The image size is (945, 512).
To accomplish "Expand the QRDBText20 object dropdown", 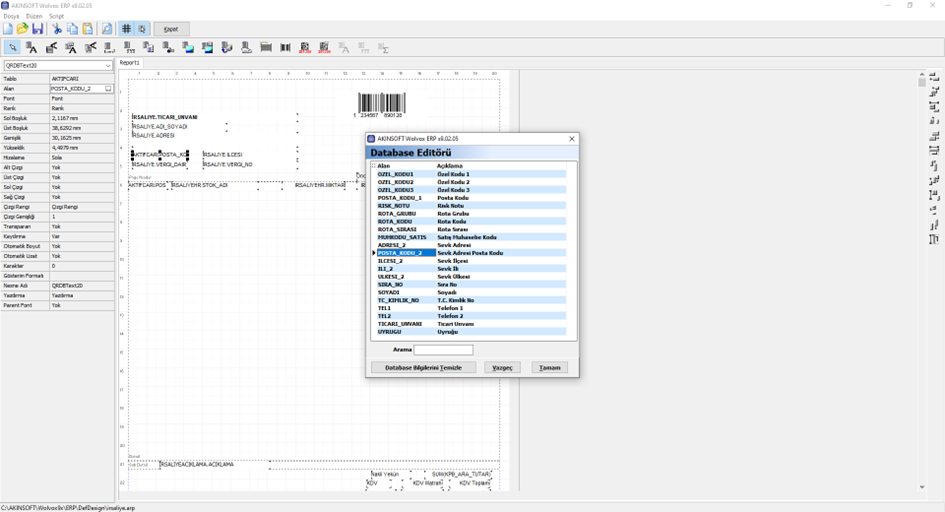I will [108, 65].
